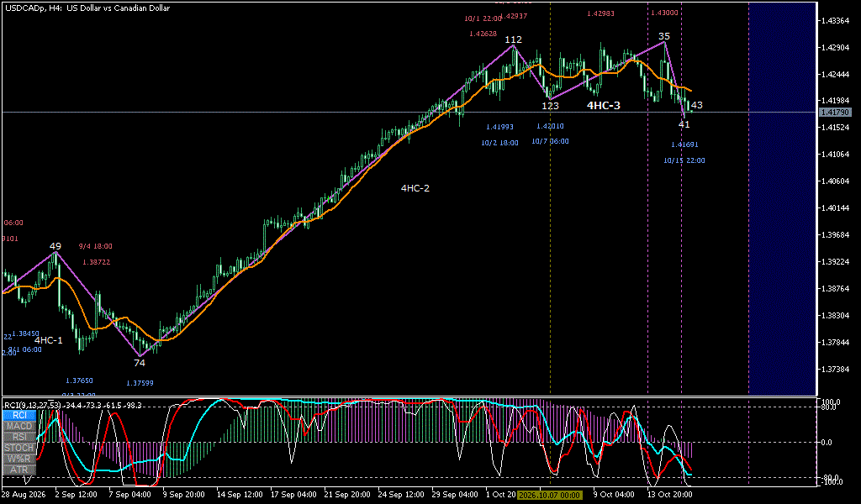861x504 pixels.
Task: Activate the W%R indicator button
Action: click(x=19, y=459)
